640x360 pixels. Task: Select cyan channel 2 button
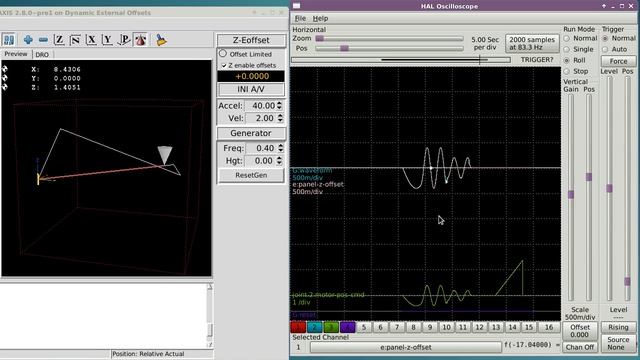point(315,327)
